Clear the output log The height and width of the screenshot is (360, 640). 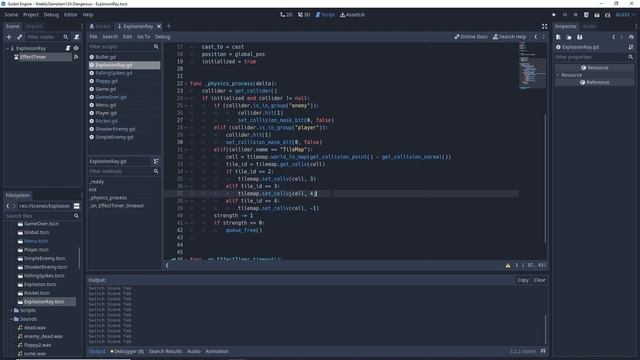(x=540, y=280)
